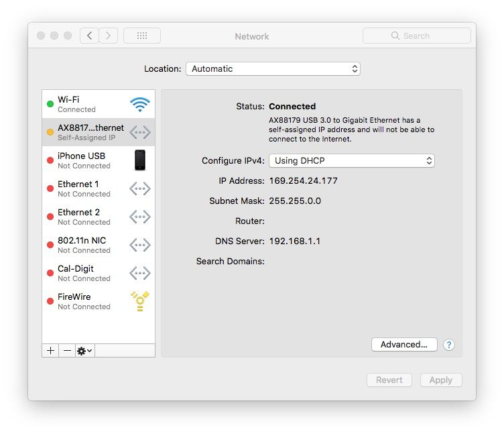Viewport: 504px width, 434px height.
Task: Click the iPhone USB phone icon
Action: tap(139, 160)
